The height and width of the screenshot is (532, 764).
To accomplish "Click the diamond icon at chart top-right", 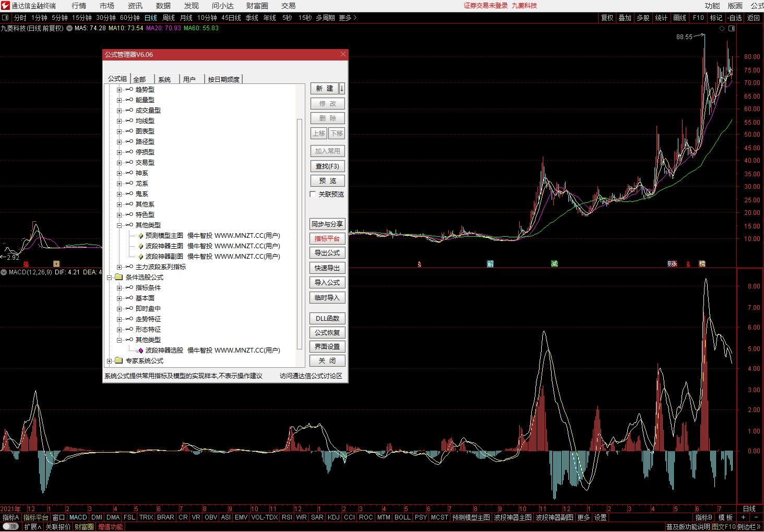I will click(722, 29).
